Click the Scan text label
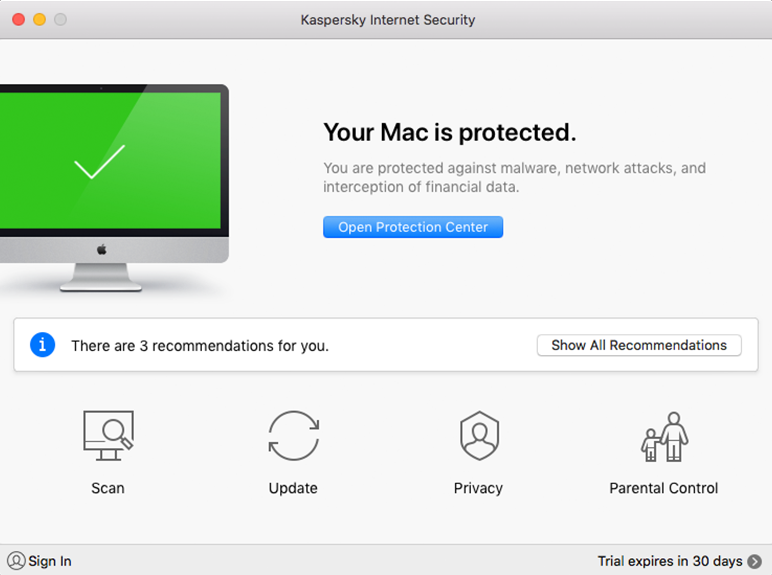This screenshot has height=575, width=772. click(x=108, y=488)
